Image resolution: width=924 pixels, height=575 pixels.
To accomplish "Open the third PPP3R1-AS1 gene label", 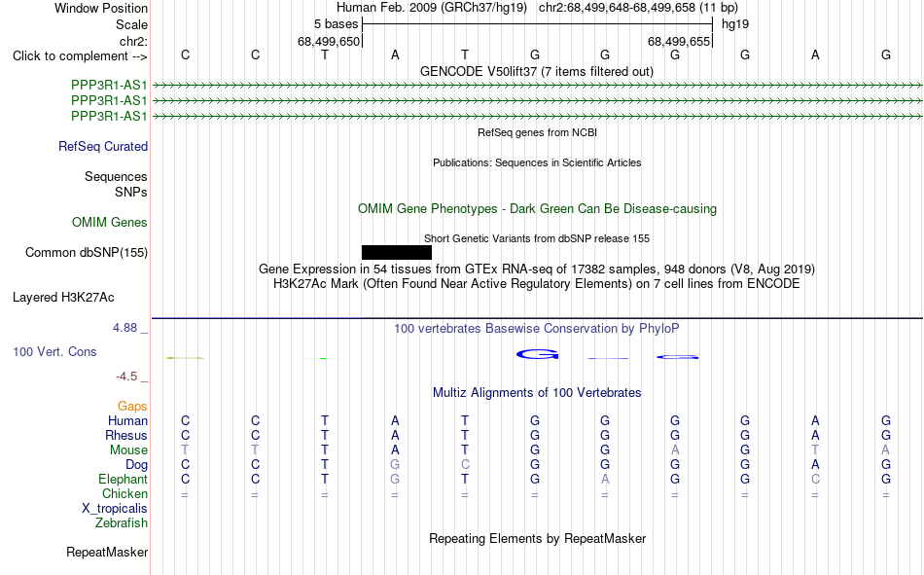I will tap(109, 116).
